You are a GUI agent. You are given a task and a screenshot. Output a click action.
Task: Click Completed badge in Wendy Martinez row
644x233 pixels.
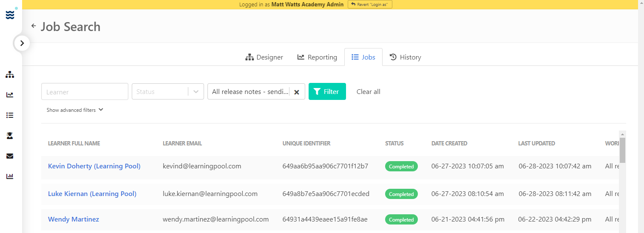401,219
